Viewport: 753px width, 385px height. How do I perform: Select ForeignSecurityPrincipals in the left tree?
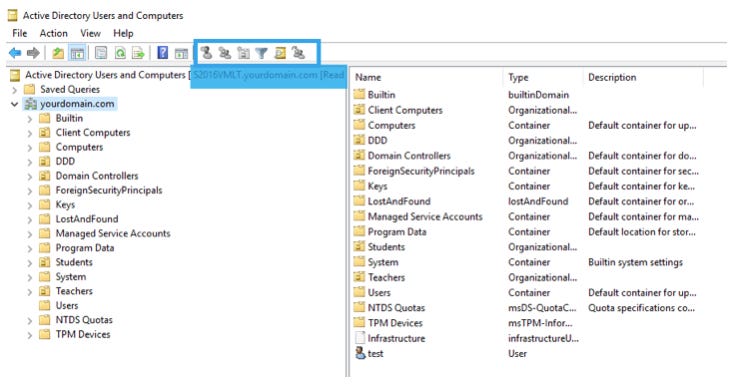pos(109,190)
